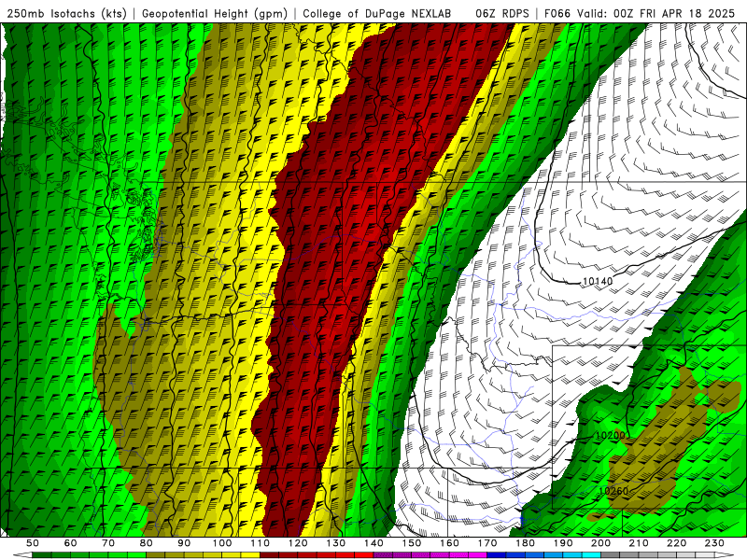This screenshot has width=747, height=560.
Task: Click the 110 value on the color scale
Action: 260,543
